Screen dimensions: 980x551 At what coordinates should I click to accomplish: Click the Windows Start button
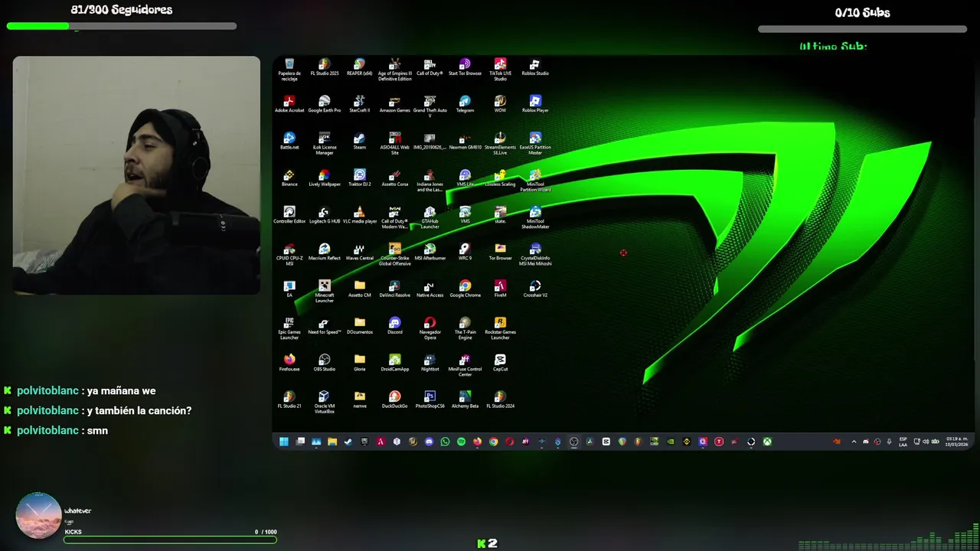click(283, 442)
